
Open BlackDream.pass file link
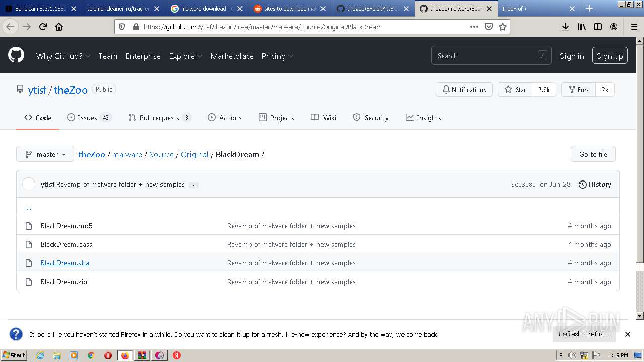[x=66, y=244]
